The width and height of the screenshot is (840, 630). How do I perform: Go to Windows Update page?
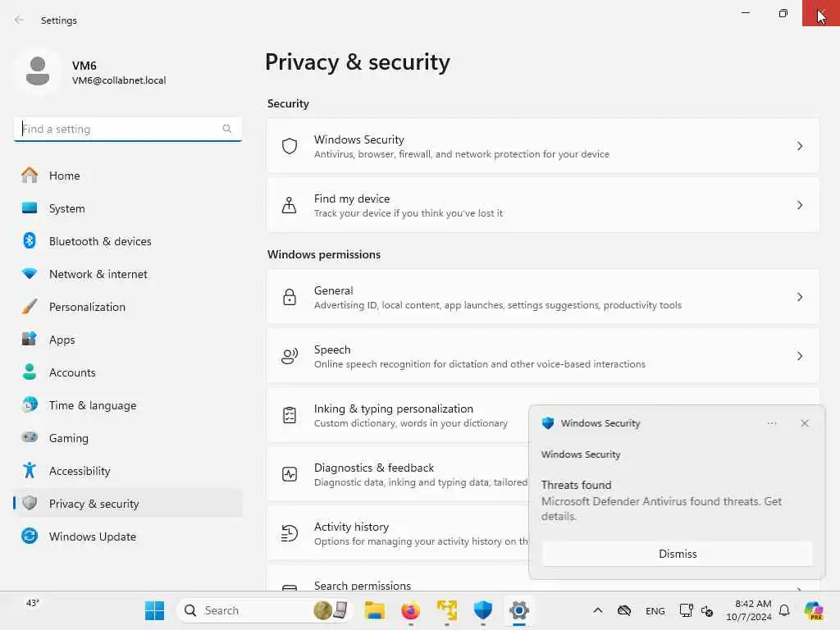click(127, 536)
